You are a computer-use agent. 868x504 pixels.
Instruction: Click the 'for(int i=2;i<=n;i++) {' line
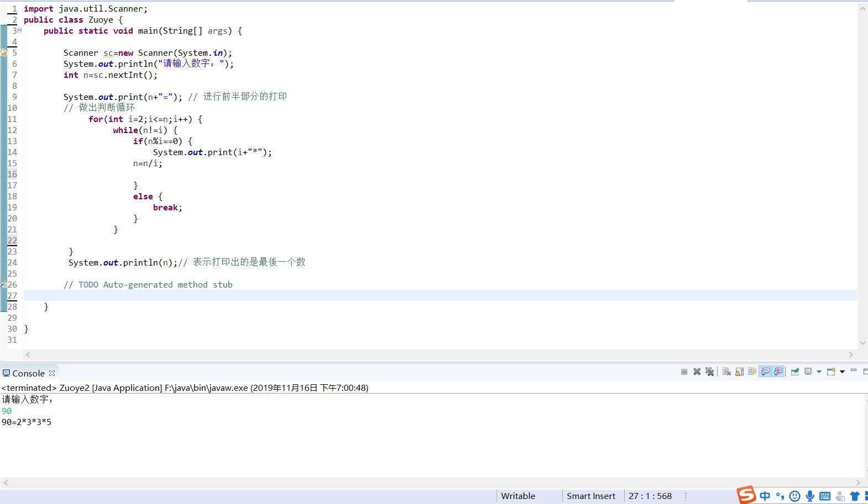click(x=145, y=119)
